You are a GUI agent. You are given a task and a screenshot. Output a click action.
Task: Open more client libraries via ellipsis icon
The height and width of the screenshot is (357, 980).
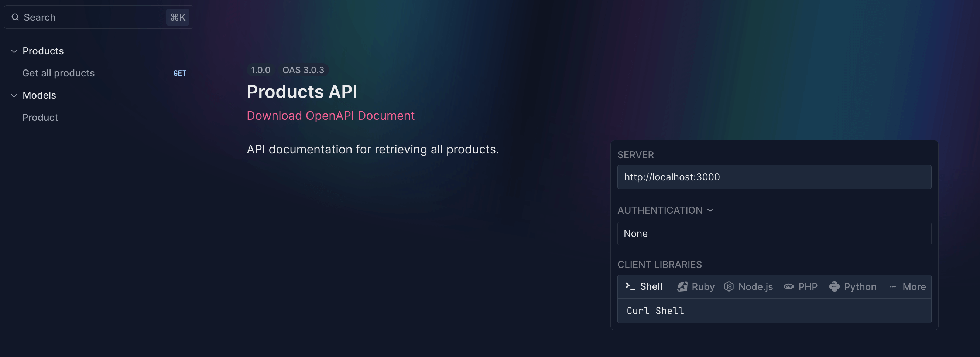click(893, 286)
